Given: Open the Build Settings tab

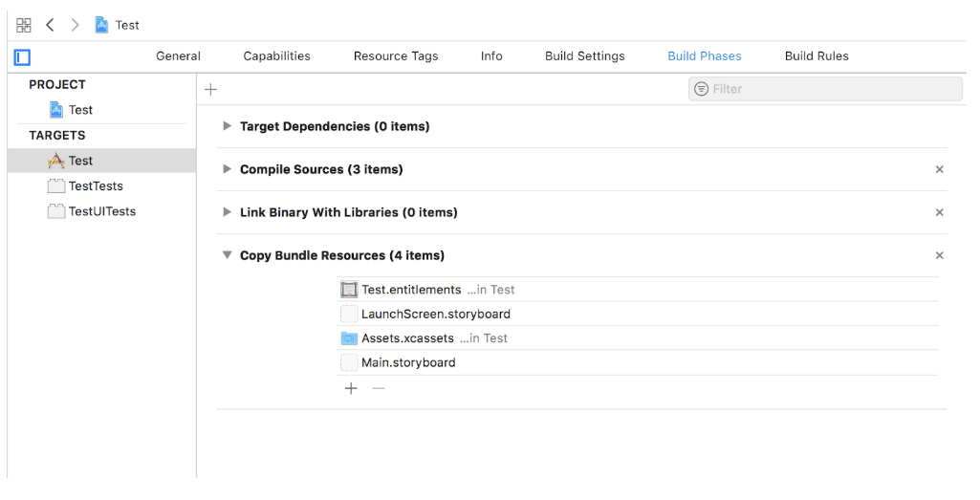Looking at the screenshot, I should tap(585, 56).
